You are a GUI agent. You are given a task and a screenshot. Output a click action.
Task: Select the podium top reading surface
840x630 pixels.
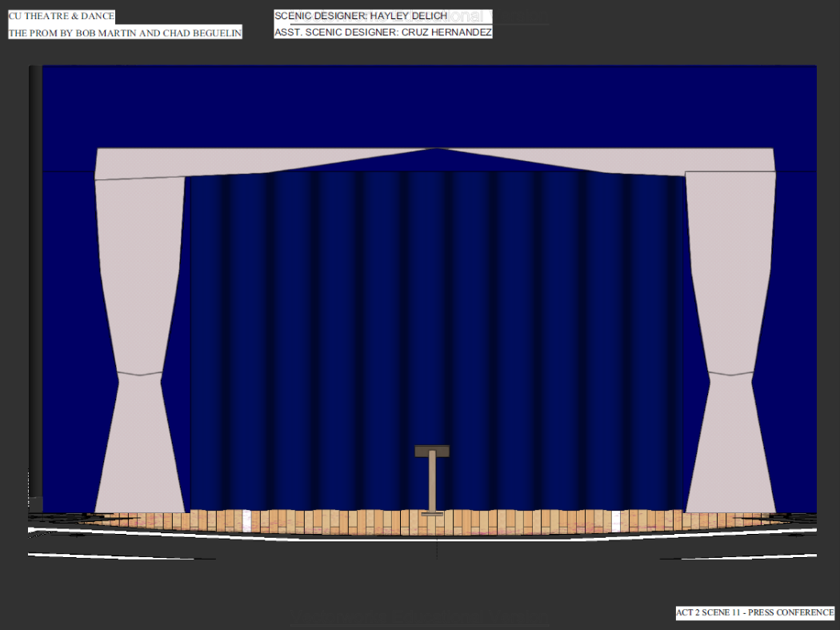[432, 450]
